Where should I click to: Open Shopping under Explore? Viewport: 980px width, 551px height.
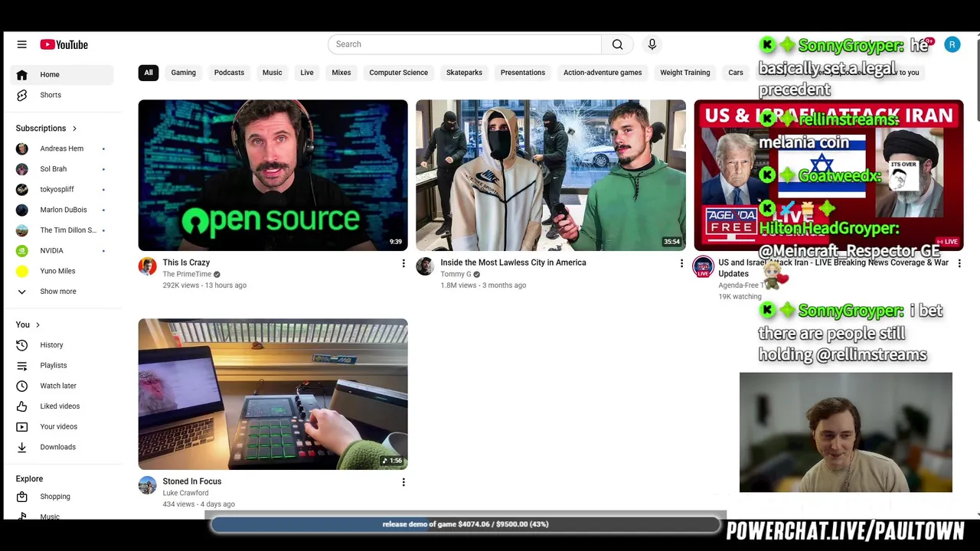tap(63, 497)
